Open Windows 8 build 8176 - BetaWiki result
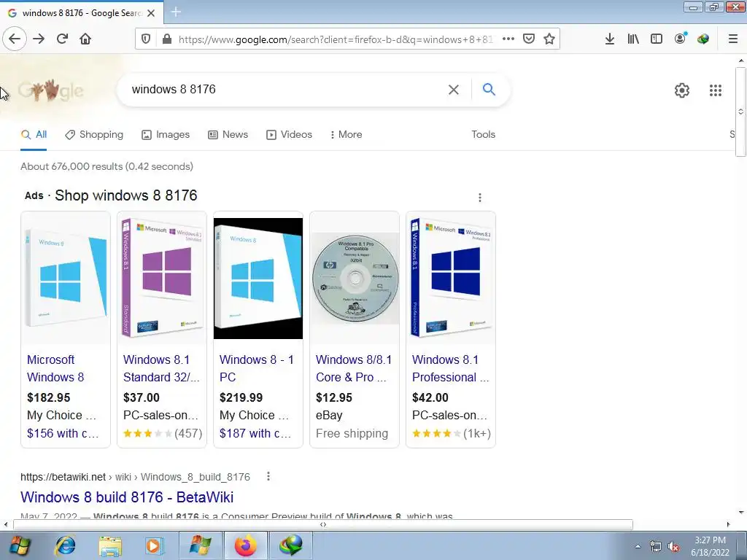This screenshot has width=747, height=560. [127, 497]
